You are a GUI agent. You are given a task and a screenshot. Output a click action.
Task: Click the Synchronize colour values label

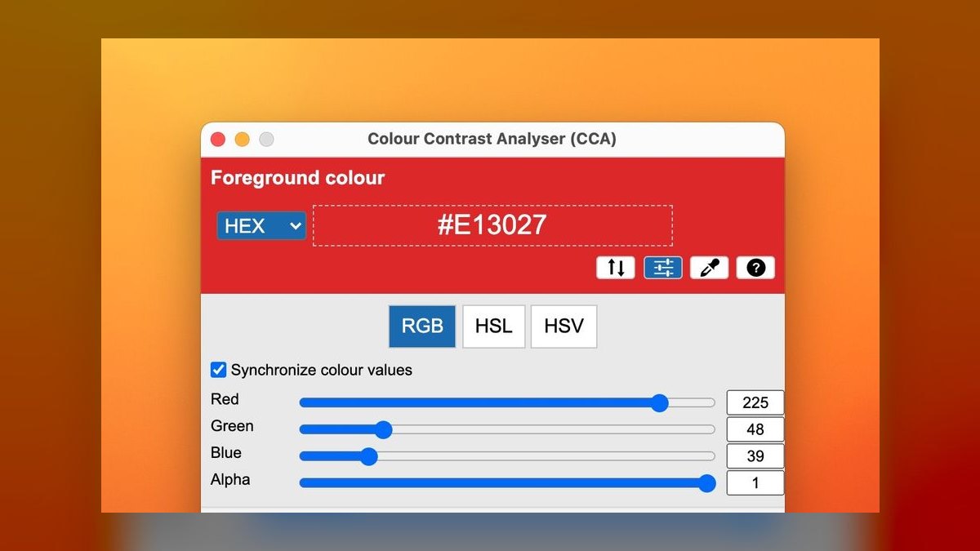click(322, 370)
